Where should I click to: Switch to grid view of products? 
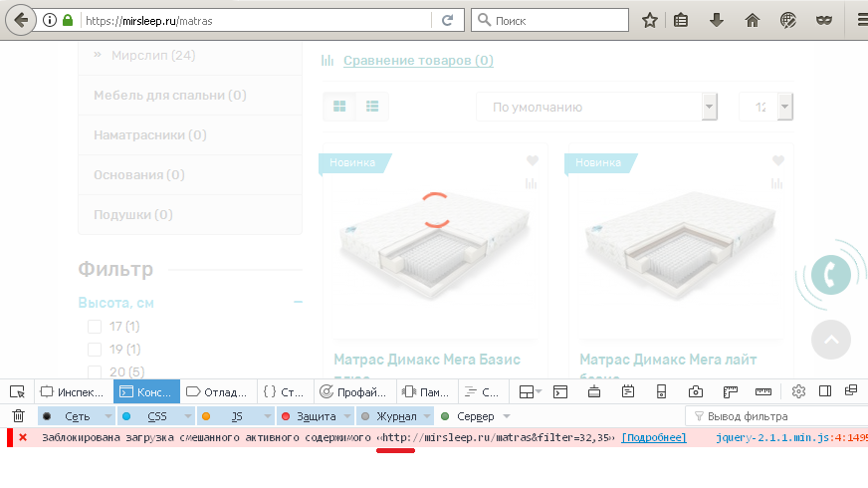(339, 106)
